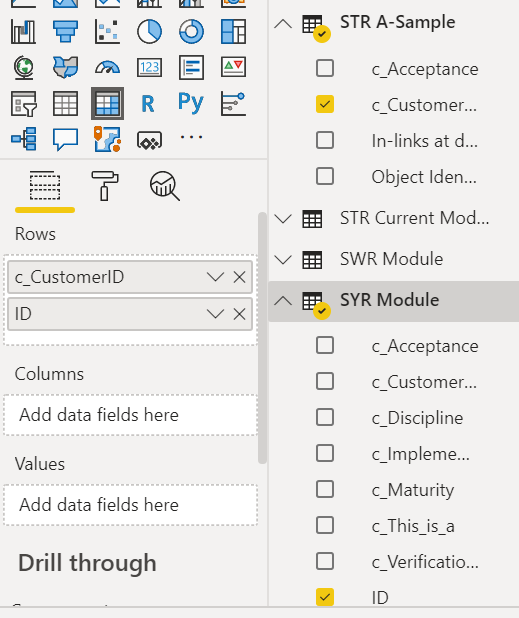Check the c_Discipline field

[x=325, y=417]
